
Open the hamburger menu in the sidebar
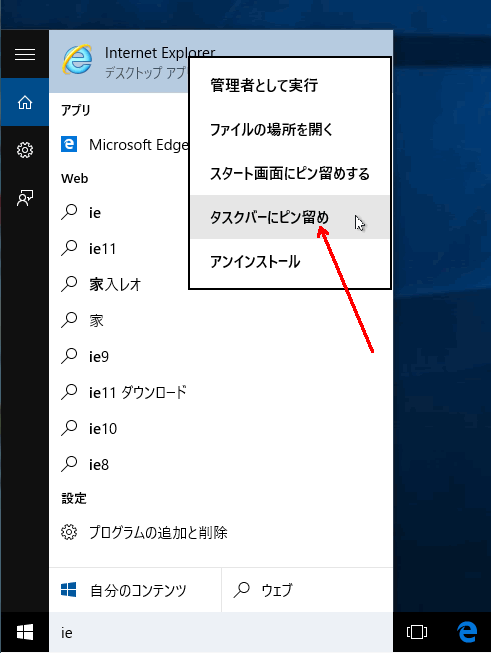click(25, 55)
